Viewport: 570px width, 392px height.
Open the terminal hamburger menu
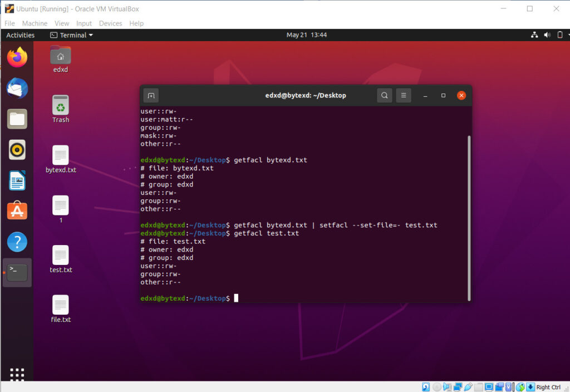[x=404, y=95]
